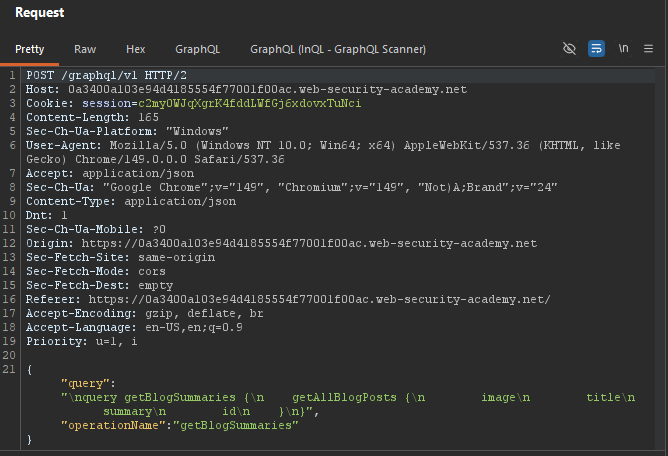Toggle hide non-printable characters eye icon
The image size is (668, 456).
569,49
